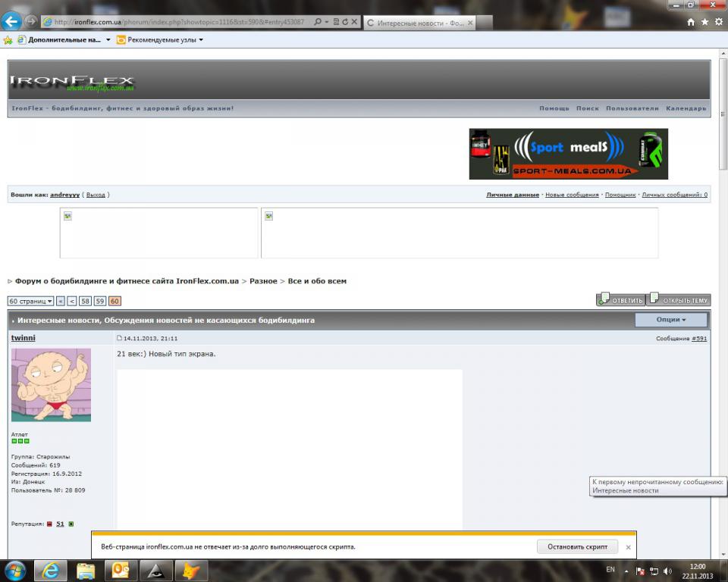The image size is (728, 582).
Task: Go to page 58 of the topic
Action: (x=86, y=301)
